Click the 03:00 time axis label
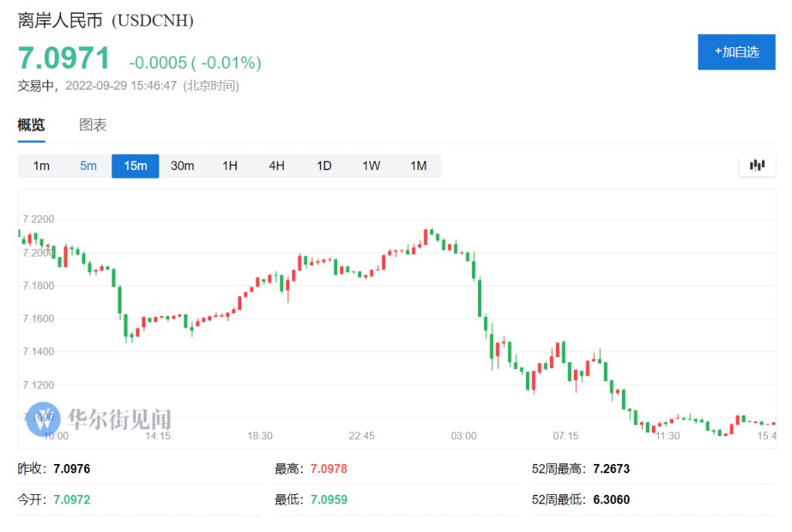This screenshot has width=792, height=532. tap(464, 436)
